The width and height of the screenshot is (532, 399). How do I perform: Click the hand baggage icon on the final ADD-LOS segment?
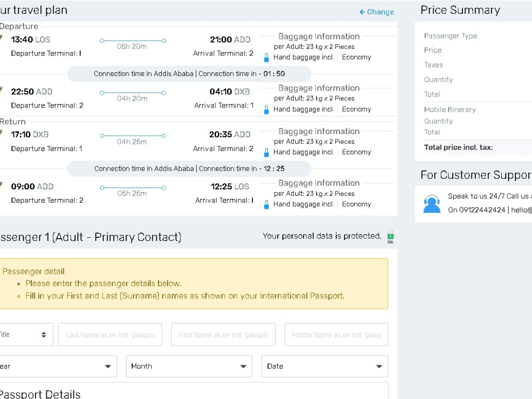click(x=266, y=205)
